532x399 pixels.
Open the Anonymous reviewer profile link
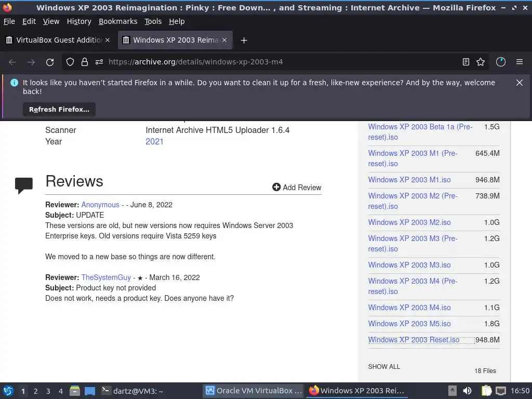pyautogui.click(x=100, y=205)
